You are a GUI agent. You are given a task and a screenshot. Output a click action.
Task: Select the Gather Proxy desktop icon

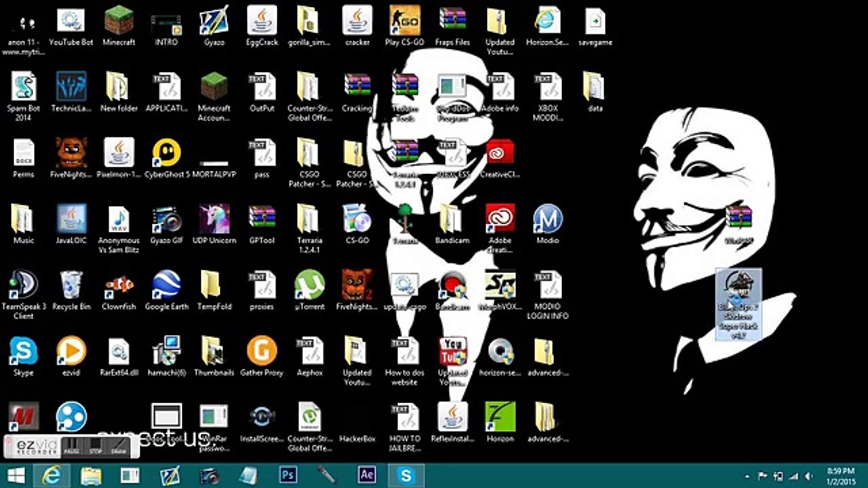262,351
